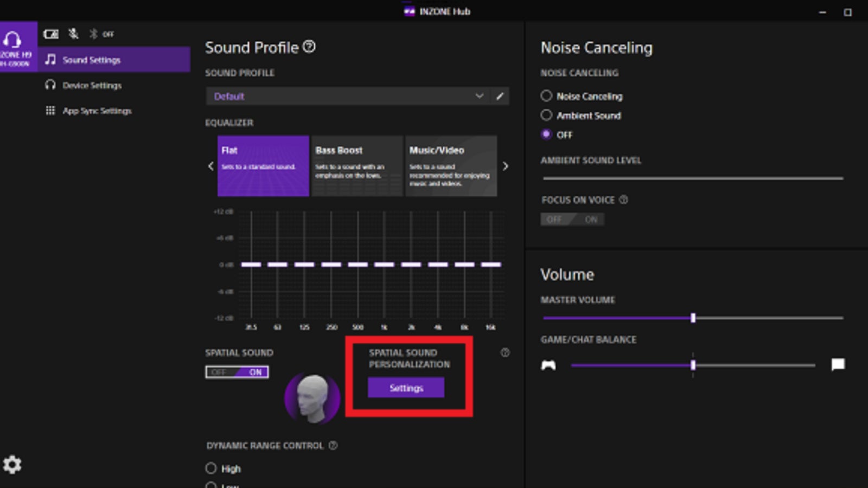
Task: Enable Focus On Voice
Action: [x=591, y=219]
